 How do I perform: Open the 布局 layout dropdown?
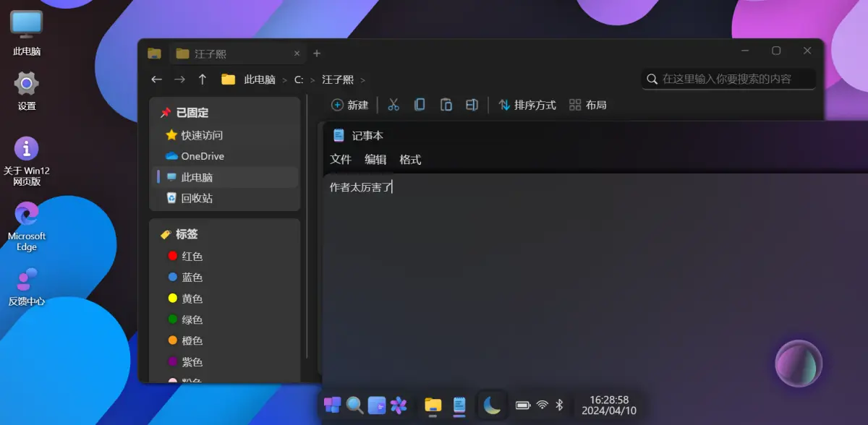(588, 105)
